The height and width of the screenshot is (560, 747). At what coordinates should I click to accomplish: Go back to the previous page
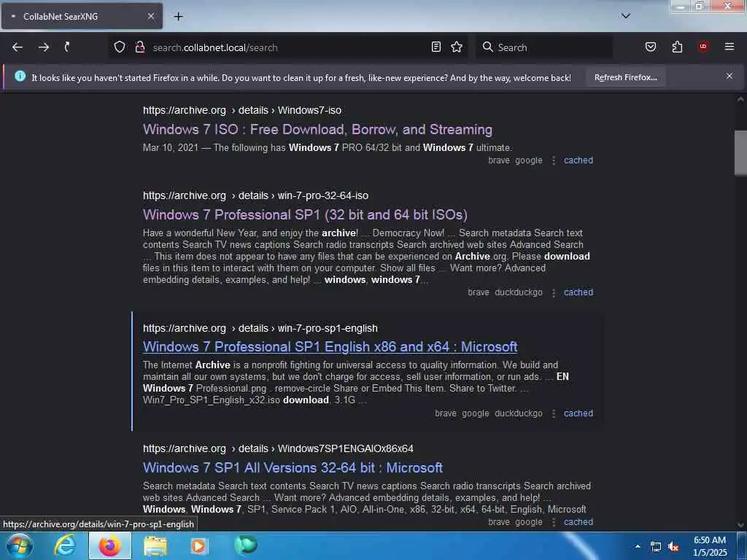click(18, 47)
